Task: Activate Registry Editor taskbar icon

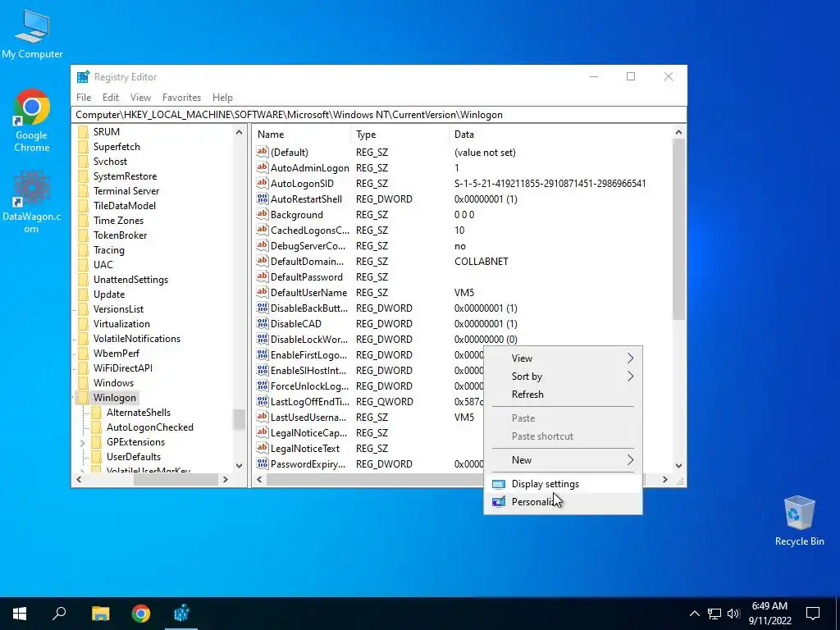Action: pos(181,614)
